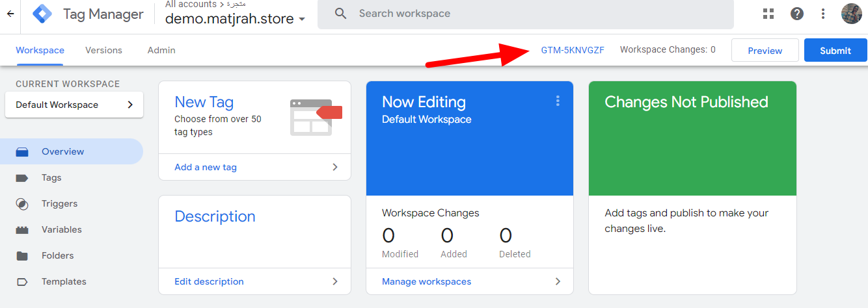Screen dimensions: 868x308
Task: Click the Tag Manager title text
Action: [x=103, y=14]
